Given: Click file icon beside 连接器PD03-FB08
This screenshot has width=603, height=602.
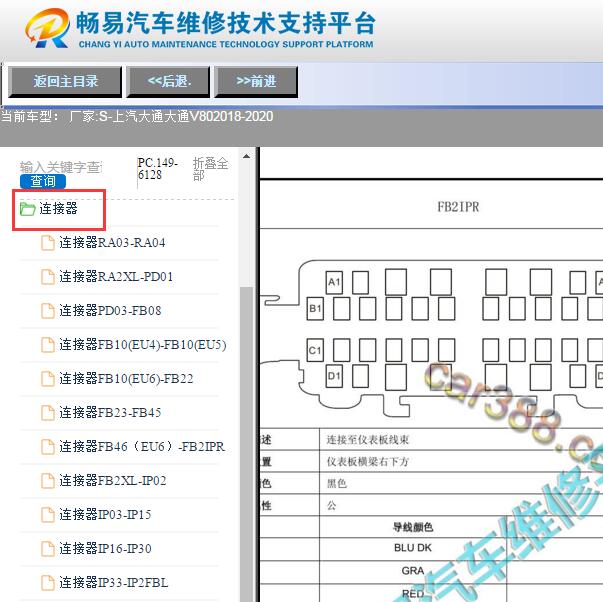Looking at the screenshot, I should (48, 311).
